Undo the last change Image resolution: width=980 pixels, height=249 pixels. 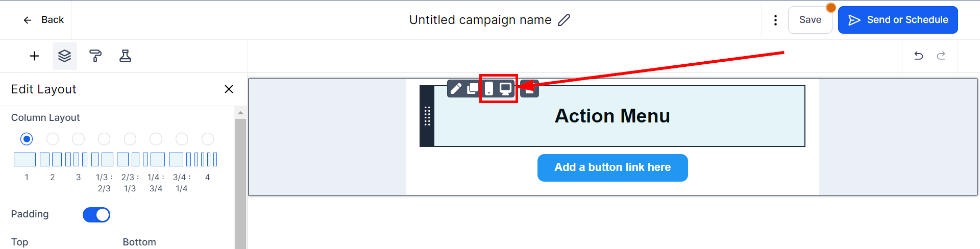pyautogui.click(x=919, y=56)
